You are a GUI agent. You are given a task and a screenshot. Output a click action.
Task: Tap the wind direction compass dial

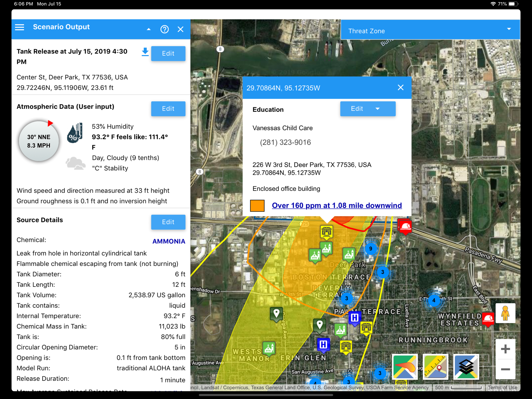(x=39, y=141)
